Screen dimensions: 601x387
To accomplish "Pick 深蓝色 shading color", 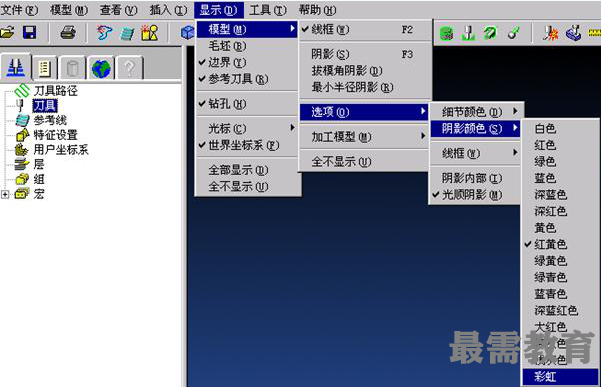I will (x=560, y=195).
